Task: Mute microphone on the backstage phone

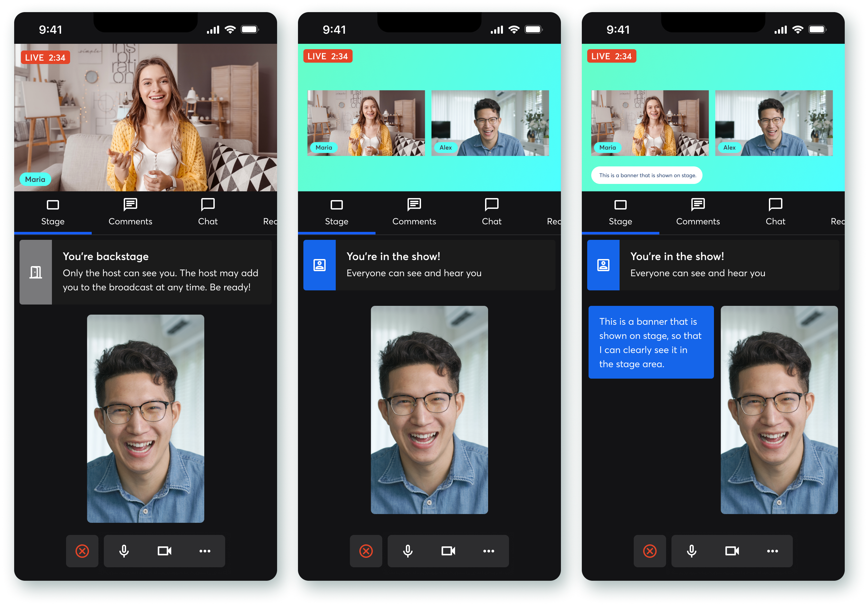Action: point(124,551)
